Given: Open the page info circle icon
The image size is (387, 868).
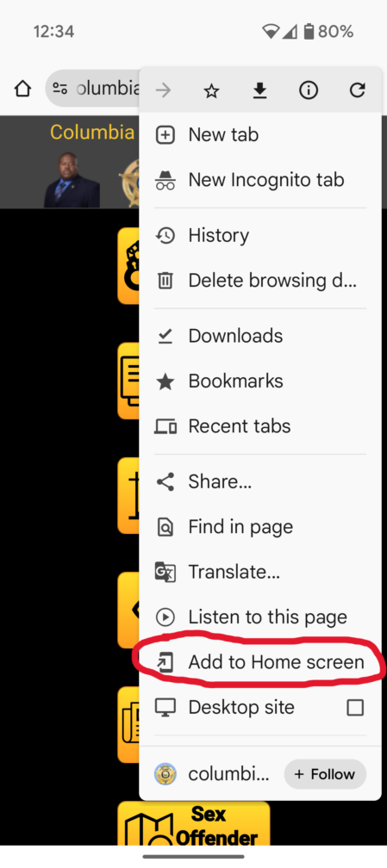Looking at the screenshot, I should tap(309, 90).
